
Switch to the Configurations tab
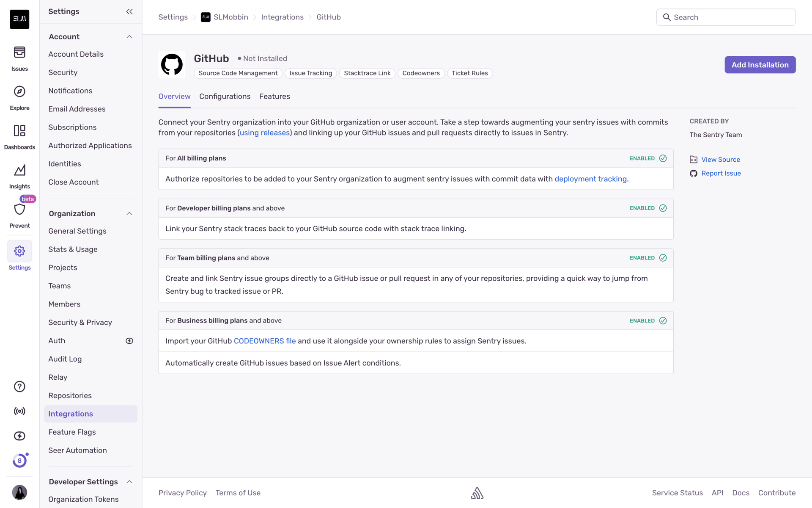point(225,97)
